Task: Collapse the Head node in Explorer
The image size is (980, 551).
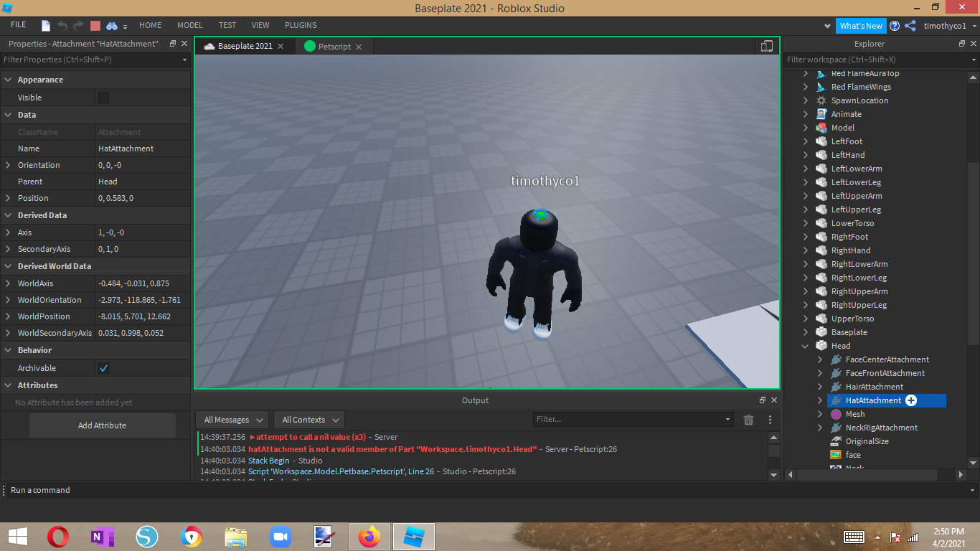Action: 806,346
